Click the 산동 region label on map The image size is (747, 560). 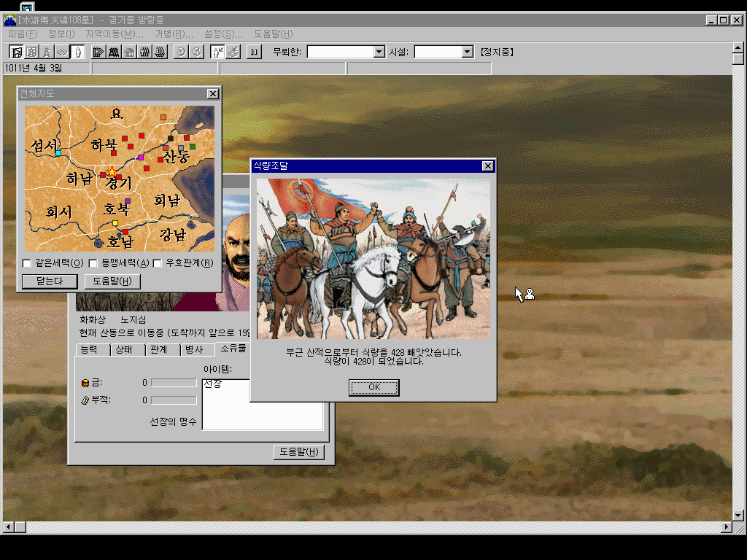177,157
